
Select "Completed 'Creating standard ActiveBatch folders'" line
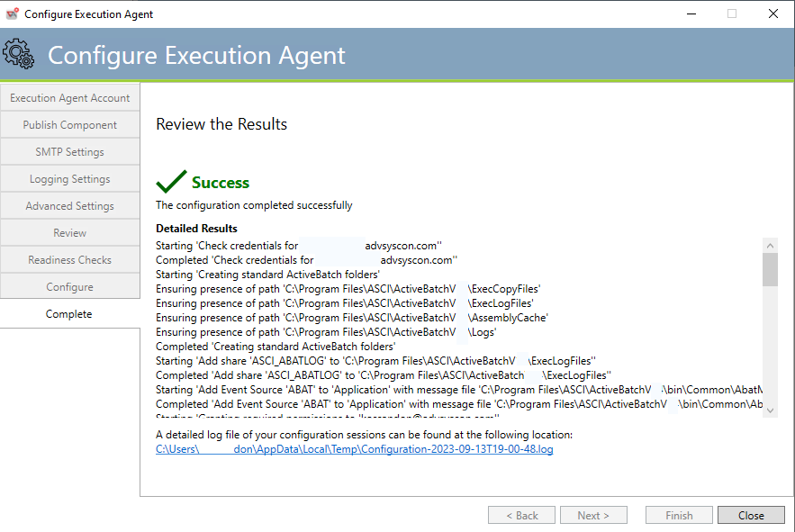pyautogui.click(x=276, y=347)
